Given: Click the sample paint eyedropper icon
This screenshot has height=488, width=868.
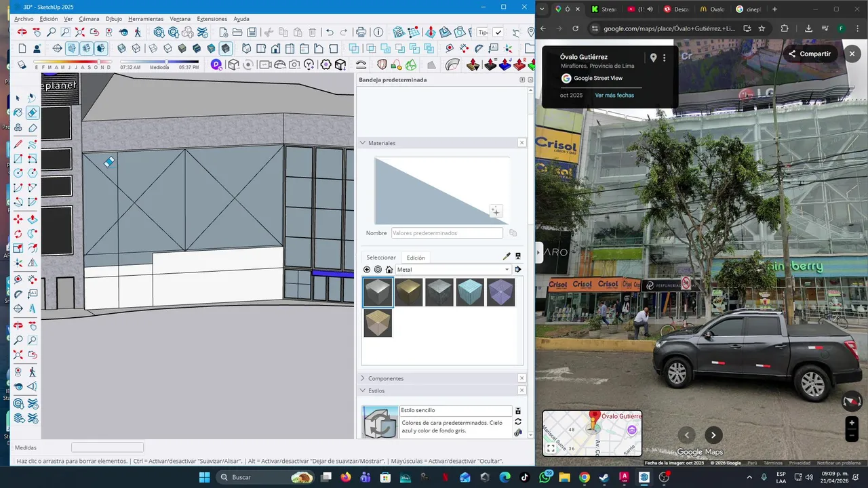Looking at the screenshot, I should pyautogui.click(x=507, y=256).
